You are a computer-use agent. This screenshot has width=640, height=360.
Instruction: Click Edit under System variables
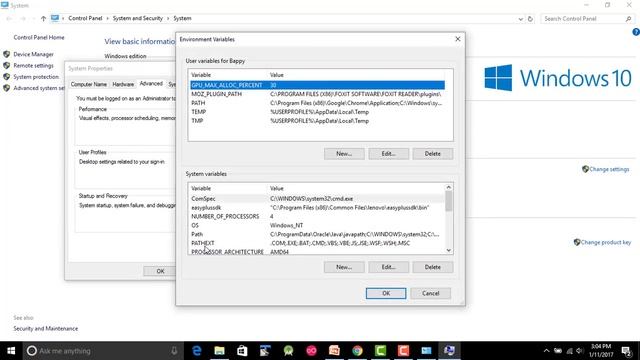pyautogui.click(x=389, y=267)
